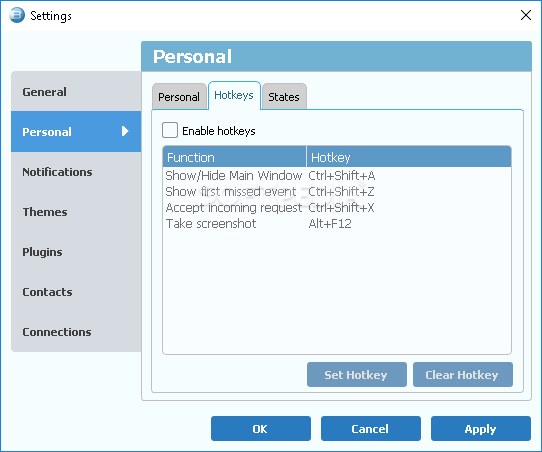Apply the settings changes
Viewport: 542px width, 452px height.
481,429
